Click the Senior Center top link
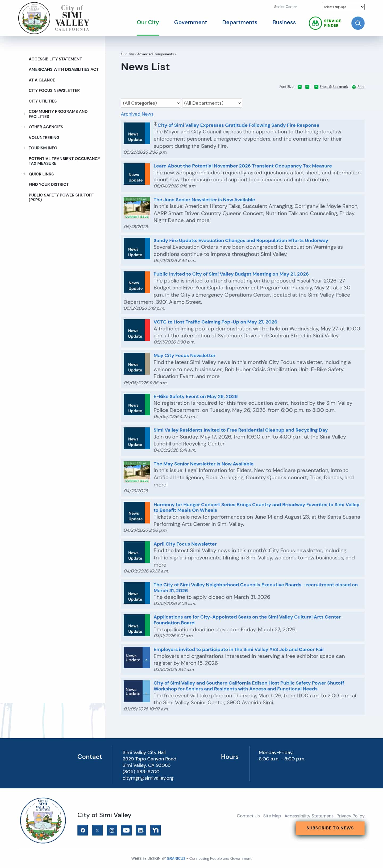 [285, 7]
